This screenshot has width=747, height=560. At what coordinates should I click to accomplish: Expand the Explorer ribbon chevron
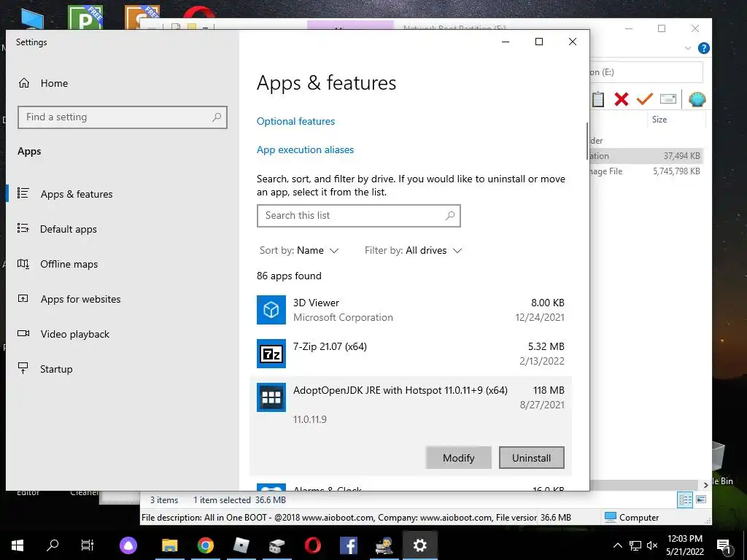point(687,48)
